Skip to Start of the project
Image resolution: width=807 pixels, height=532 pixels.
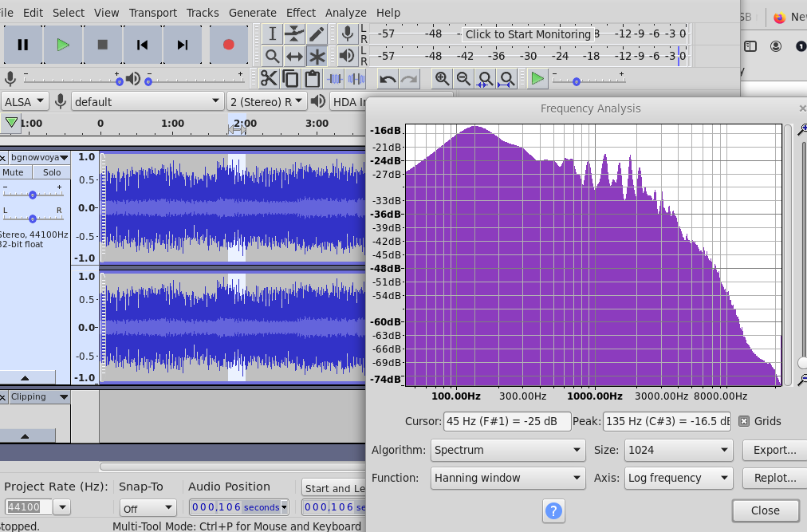point(143,45)
